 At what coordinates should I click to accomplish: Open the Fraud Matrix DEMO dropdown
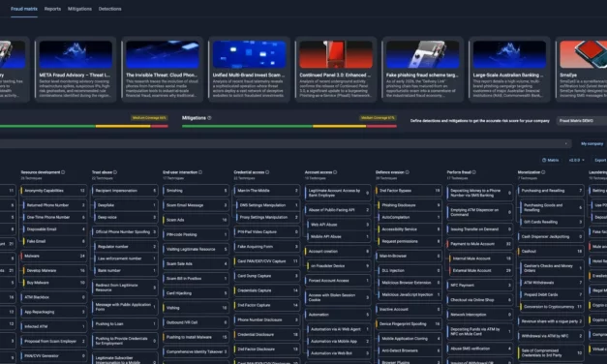tap(582, 121)
